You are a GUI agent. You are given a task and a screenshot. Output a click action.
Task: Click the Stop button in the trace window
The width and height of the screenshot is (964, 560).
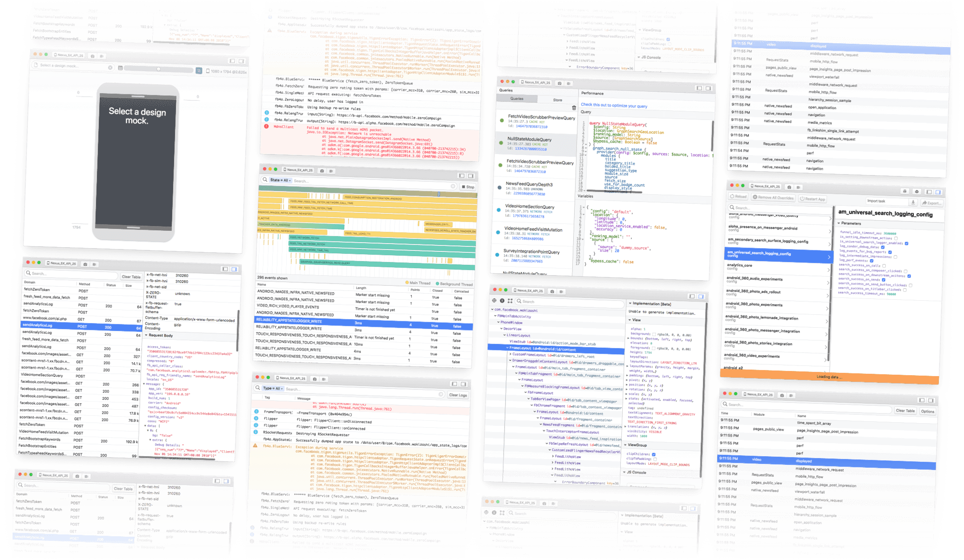[x=468, y=187]
